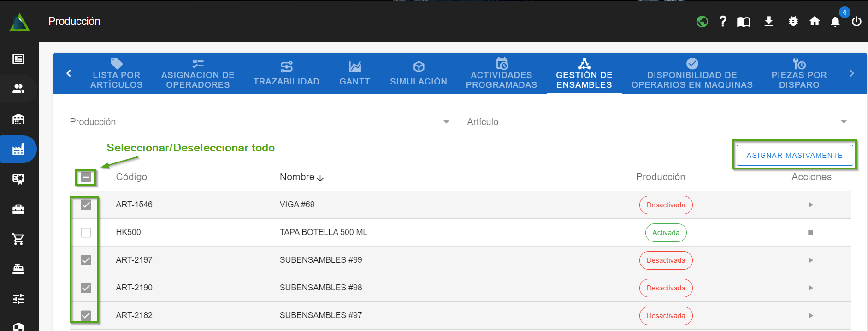Open the users group sidebar icon
Image resolution: width=868 pixels, height=331 pixels.
pos(18,89)
